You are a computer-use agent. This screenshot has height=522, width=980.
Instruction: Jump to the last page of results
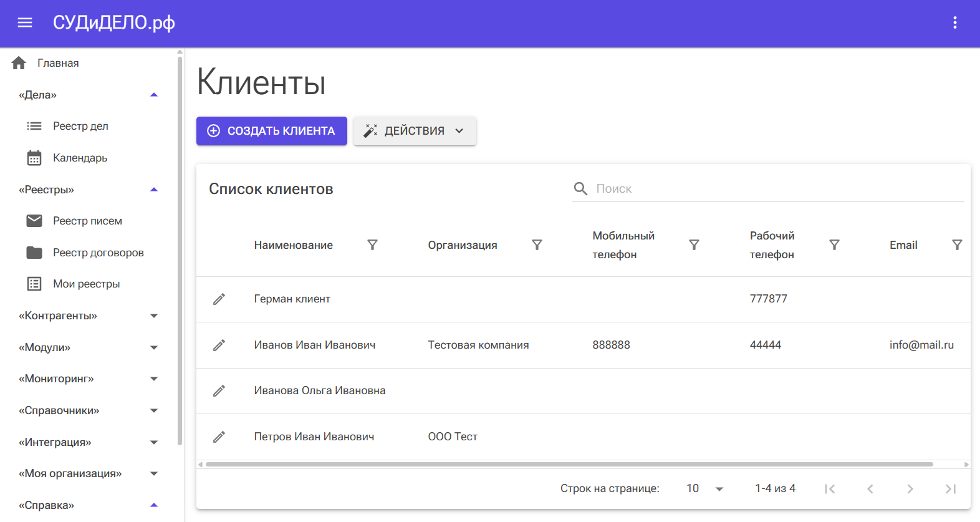[x=950, y=489]
